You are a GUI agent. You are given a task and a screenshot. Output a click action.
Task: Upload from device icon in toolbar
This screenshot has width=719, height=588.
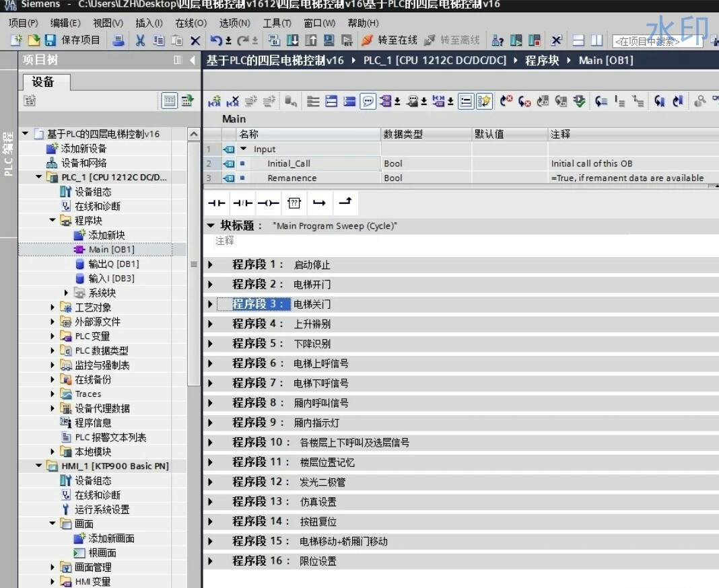click(310, 40)
